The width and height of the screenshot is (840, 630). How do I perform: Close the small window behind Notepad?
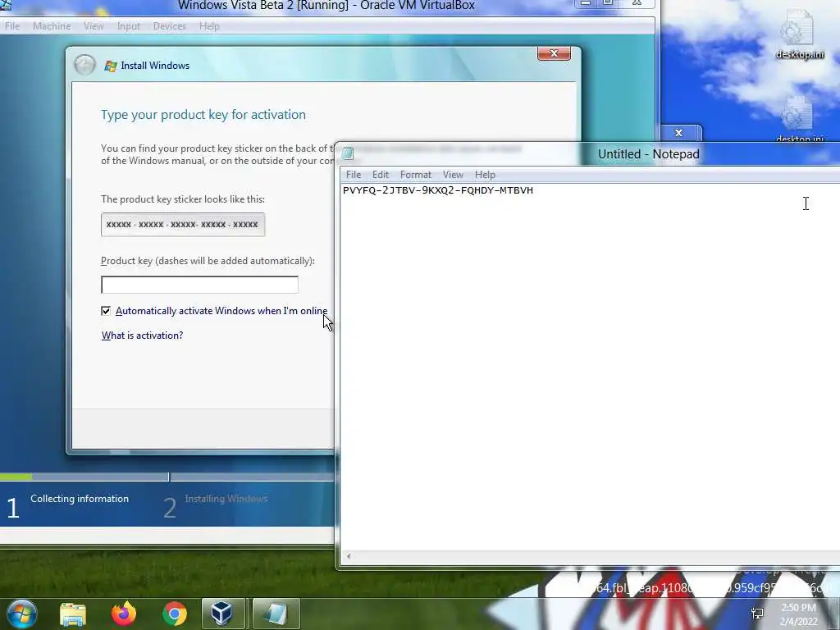678,132
